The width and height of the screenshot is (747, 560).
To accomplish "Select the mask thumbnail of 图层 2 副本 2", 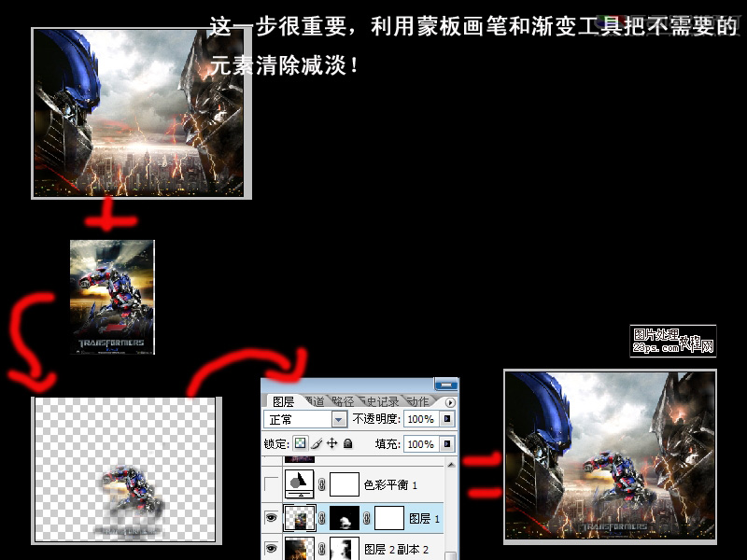I will pos(344,549).
